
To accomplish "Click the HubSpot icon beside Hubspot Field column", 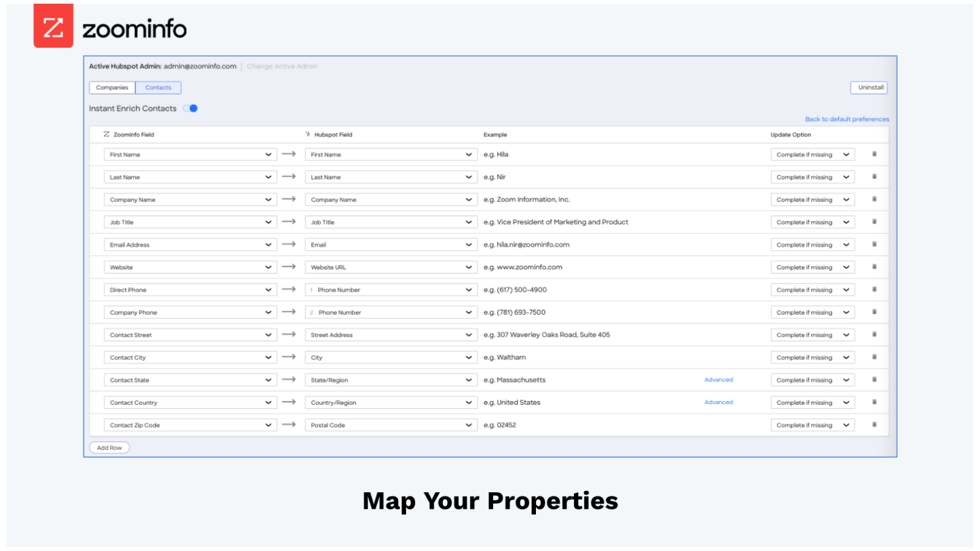I will [x=307, y=134].
